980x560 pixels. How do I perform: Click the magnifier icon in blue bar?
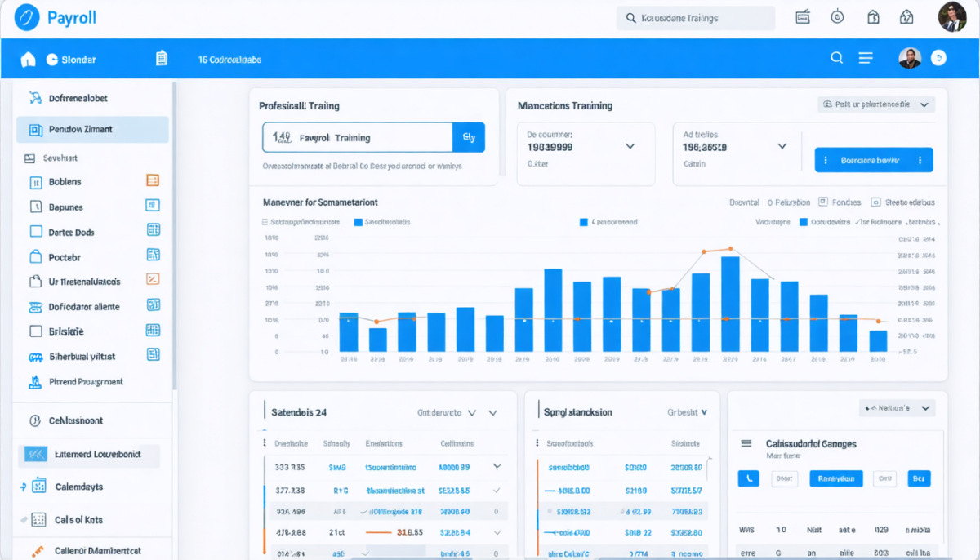coord(836,58)
